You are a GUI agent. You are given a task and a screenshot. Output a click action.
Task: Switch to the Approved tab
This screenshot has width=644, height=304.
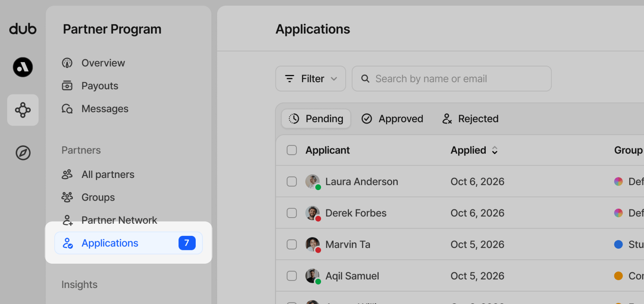tap(392, 119)
